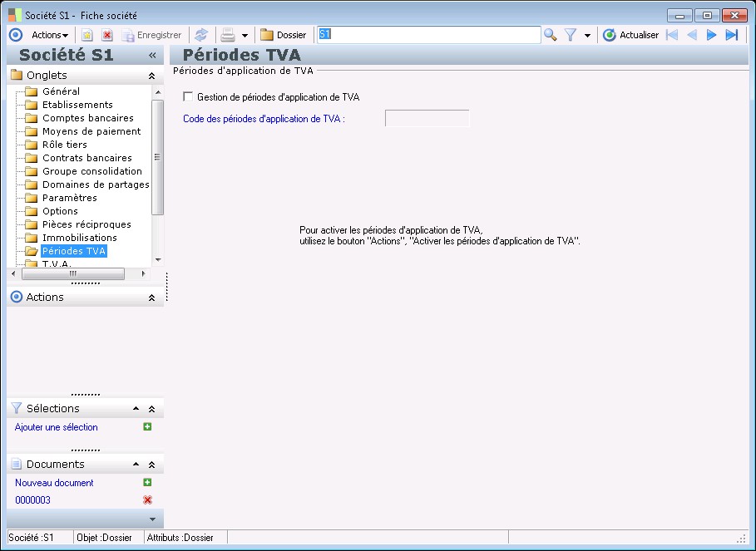The image size is (756, 551).
Task: Collapse the Société S1 side panel
Action: 152,56
